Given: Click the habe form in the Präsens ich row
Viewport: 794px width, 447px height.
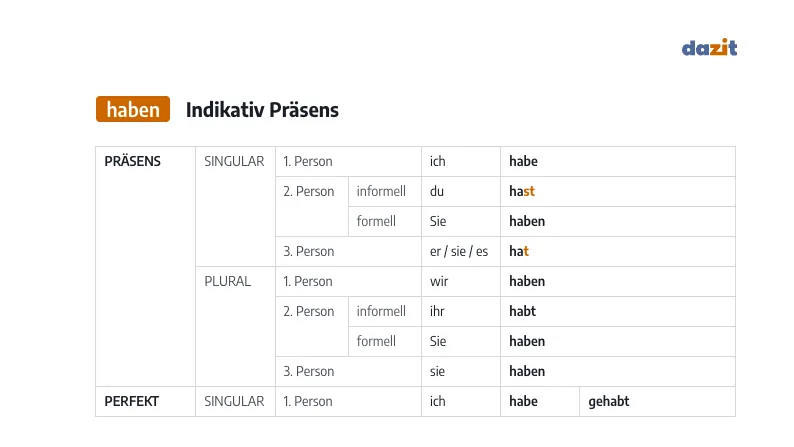Looking at the screenshot, I should [523, 161].
